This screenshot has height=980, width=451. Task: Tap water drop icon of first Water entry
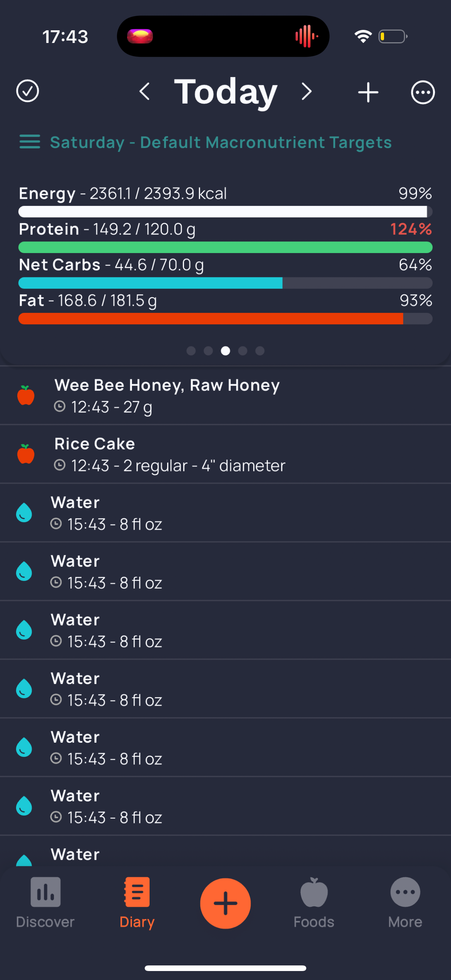click(x=24, y=512)
